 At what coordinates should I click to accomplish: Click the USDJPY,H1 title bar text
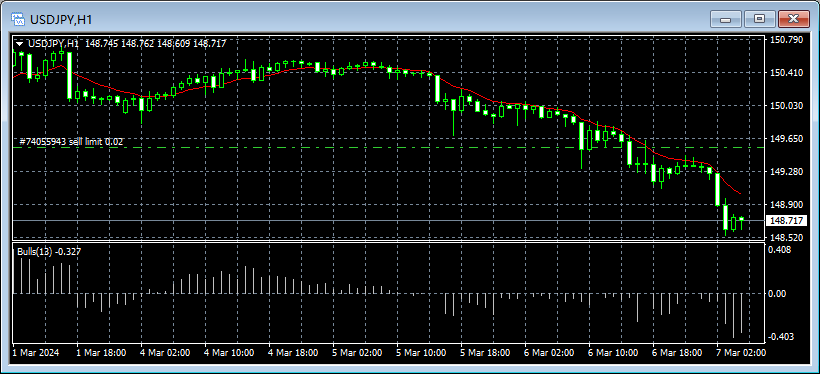tap(61, 20)
